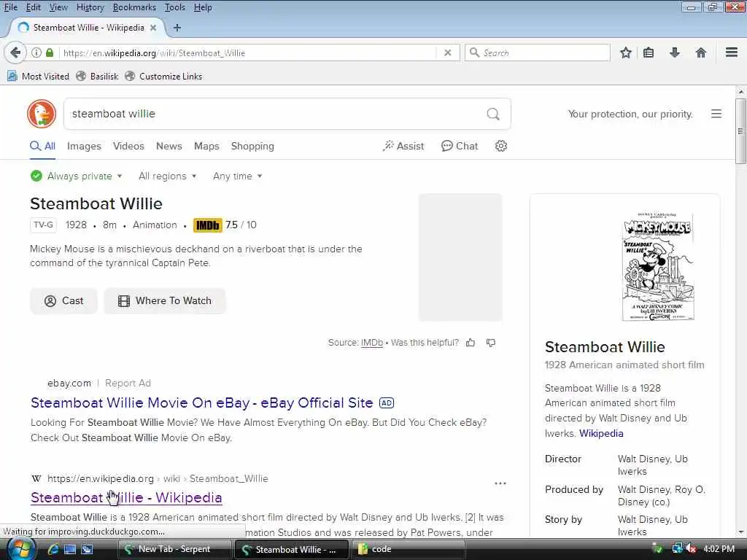
Task: Switch to the Maps search tab
Action: pyautogui.click(x=206, y=146)
